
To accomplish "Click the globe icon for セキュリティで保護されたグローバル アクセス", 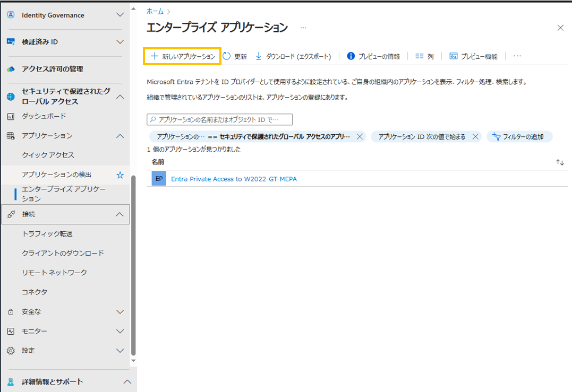I will point(11,97).
